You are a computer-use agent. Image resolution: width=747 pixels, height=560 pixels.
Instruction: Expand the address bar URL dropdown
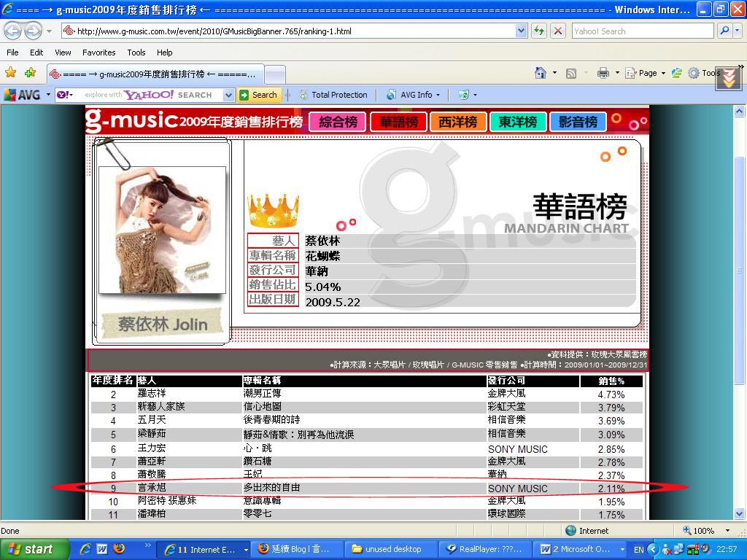(521, 31)
